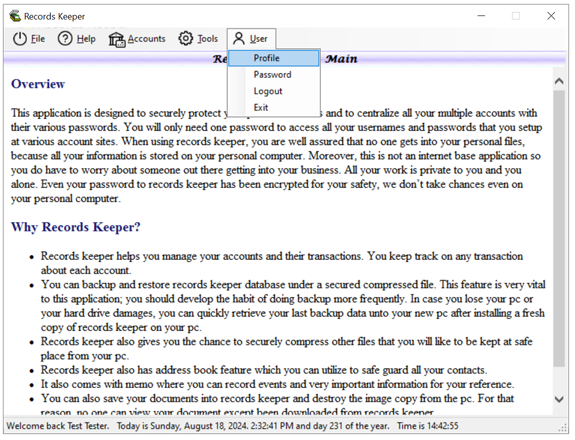
Task: Click the bullet starting 'It also comes with memo'
Action: [277, 384]
